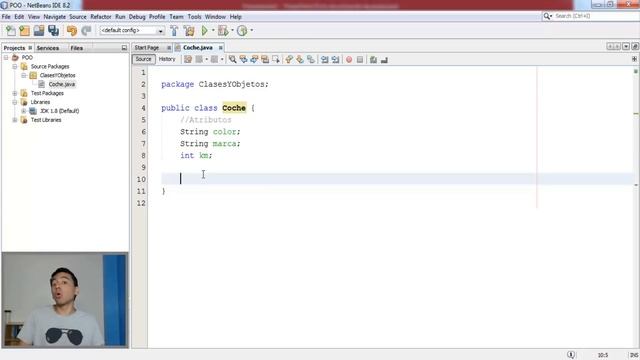Screen dimensions: 640x360
Task: Run the project with green play icon
Action: click(x=205, y=31)
